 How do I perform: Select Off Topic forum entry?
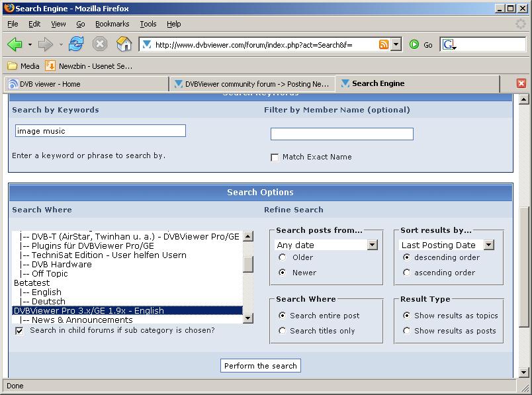tap(128, 273)
